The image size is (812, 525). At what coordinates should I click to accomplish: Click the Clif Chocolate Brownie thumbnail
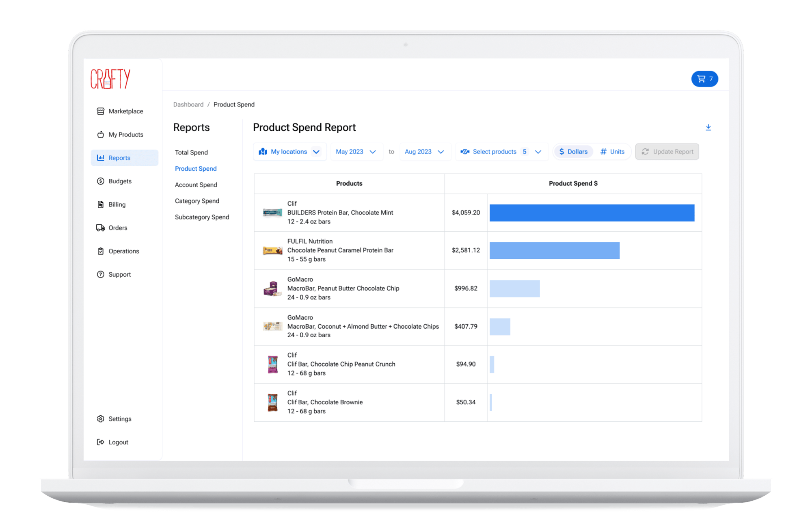273,402
